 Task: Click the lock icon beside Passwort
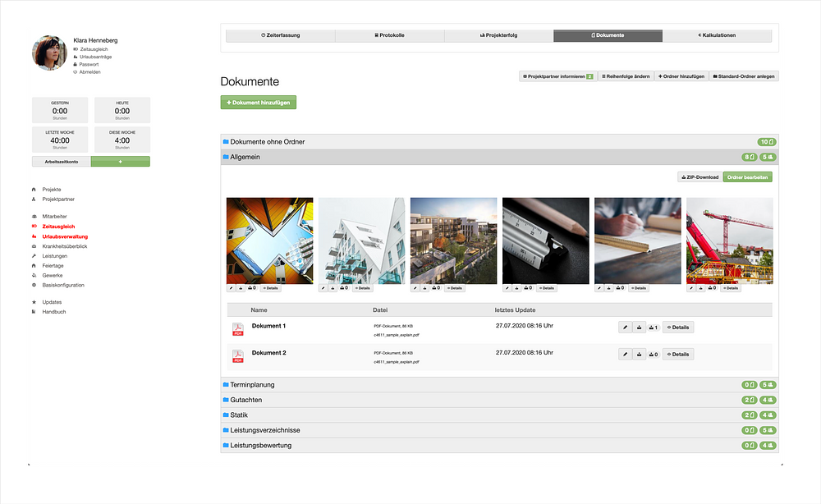click(76, 64)
